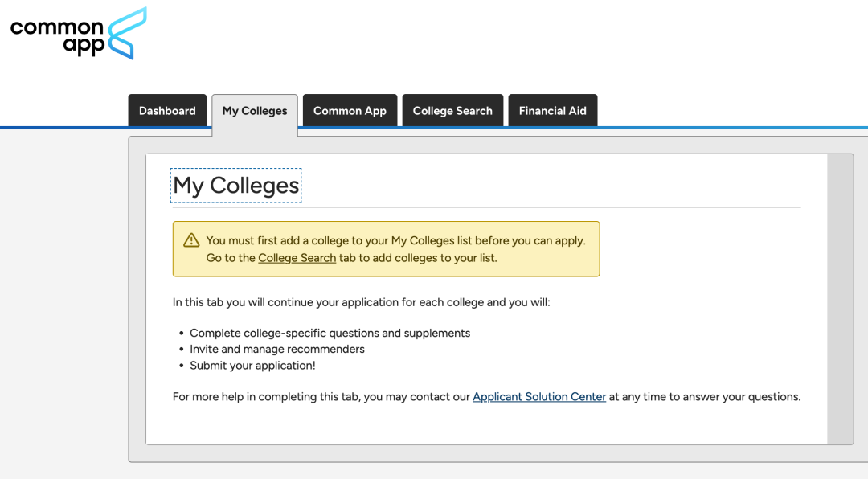
Task: Open the Financial Aid tab
Action: click(552, 111)
